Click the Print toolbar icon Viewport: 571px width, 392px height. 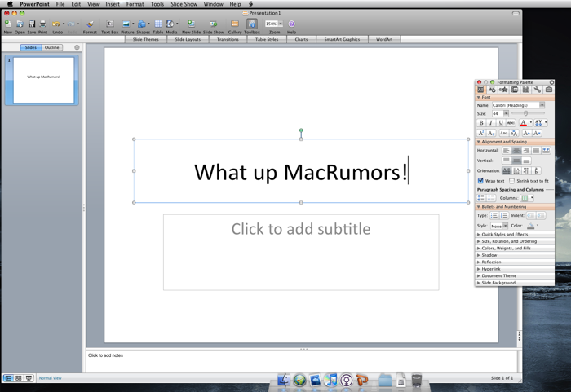[x=42, y=24]
